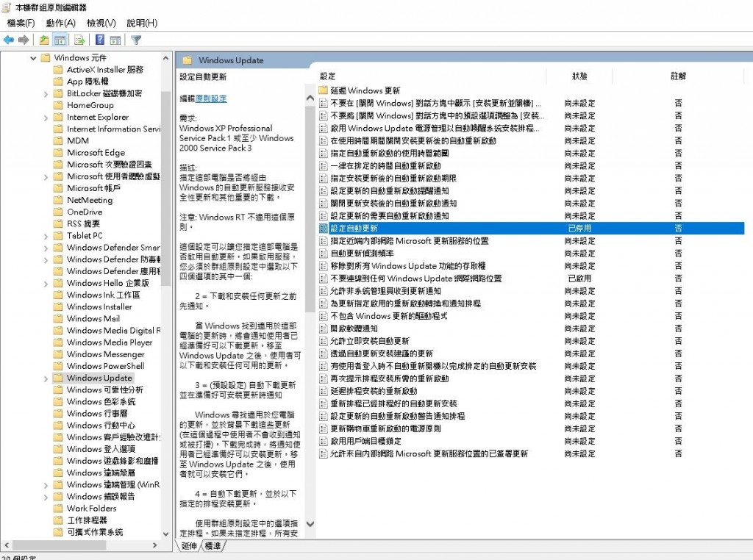Expand the BitLocker 磁碟機加密 node
This screenshot has width=753, height=560.
(x=46, y=94)
